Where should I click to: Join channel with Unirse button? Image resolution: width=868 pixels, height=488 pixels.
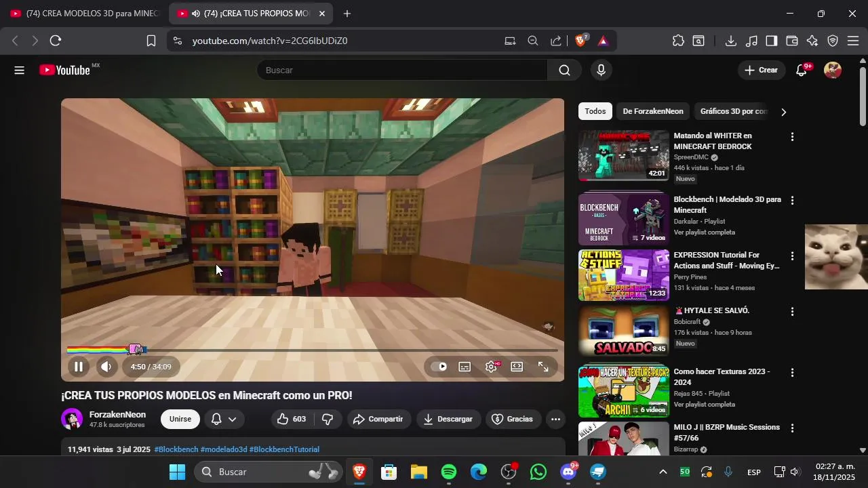[x=180, y=419]
